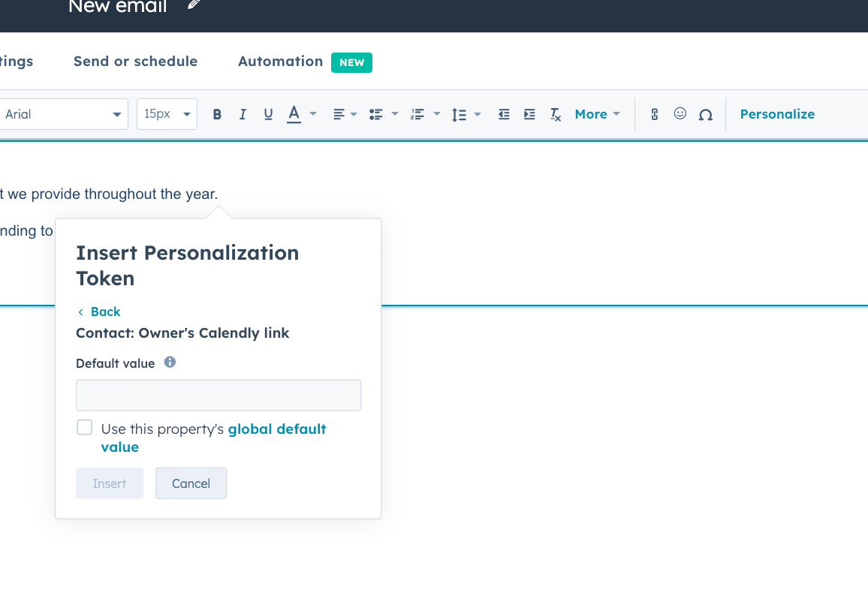Apply the text color A icon

294,114
